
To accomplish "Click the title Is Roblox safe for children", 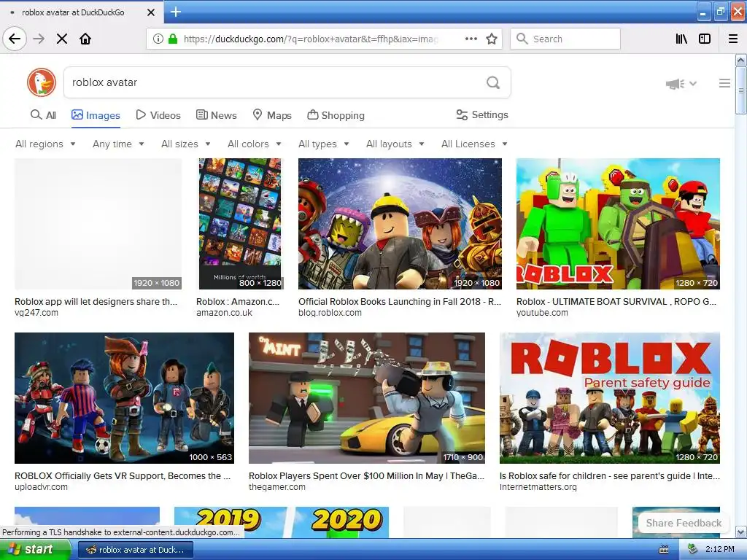I will (610, 475).
